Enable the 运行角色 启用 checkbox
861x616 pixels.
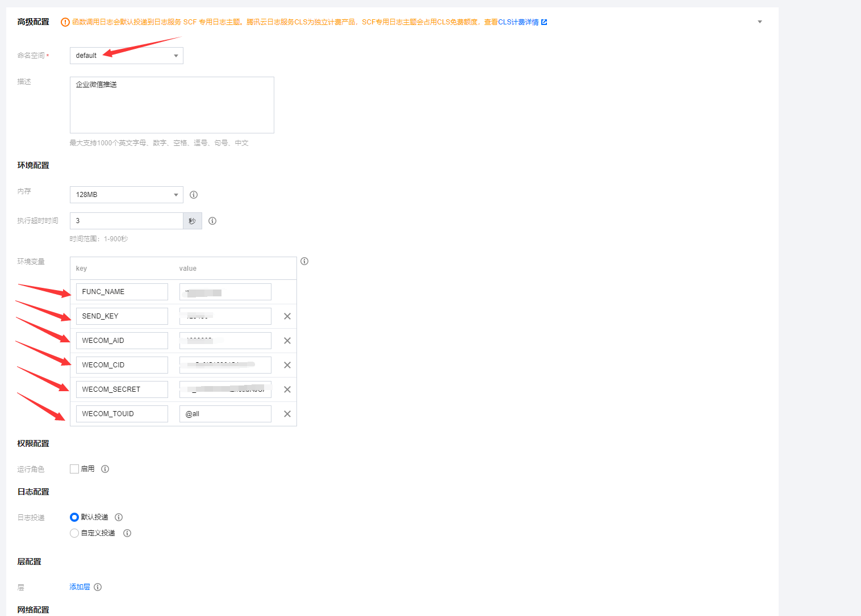[74, 469]
